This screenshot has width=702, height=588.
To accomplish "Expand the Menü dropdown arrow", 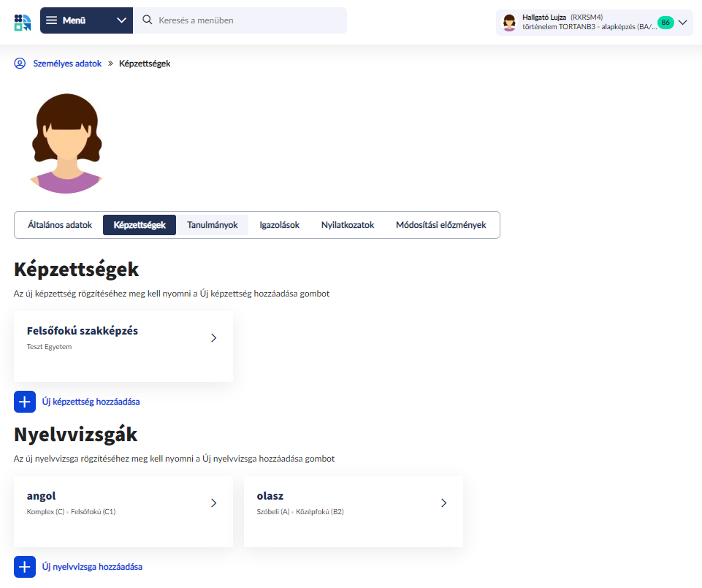I will pyautogui.click(x=121, y=20).
